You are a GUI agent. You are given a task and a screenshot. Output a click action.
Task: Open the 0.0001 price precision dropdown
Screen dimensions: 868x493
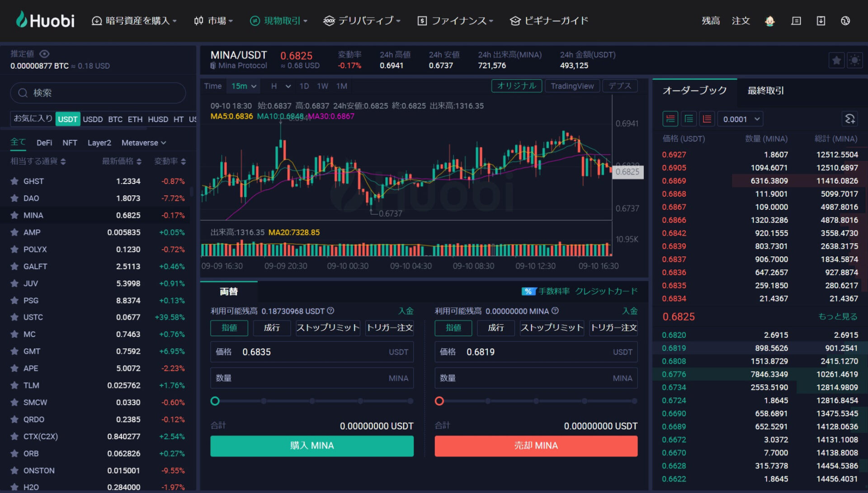coord(740,119)
